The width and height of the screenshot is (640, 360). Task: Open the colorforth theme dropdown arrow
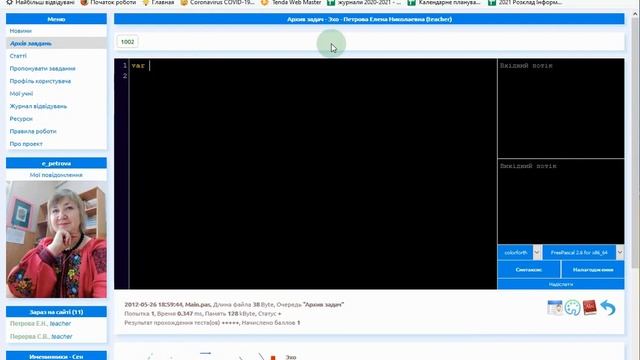coord(537,253)
